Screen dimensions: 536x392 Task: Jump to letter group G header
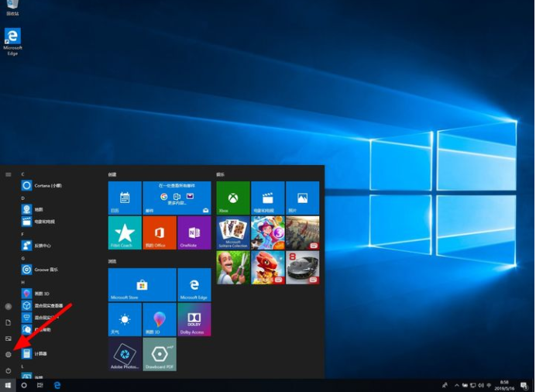(x=23, y=258)
